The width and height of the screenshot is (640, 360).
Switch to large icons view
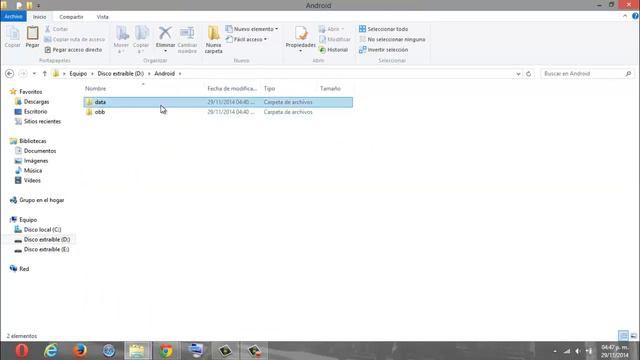pos(633,336)
